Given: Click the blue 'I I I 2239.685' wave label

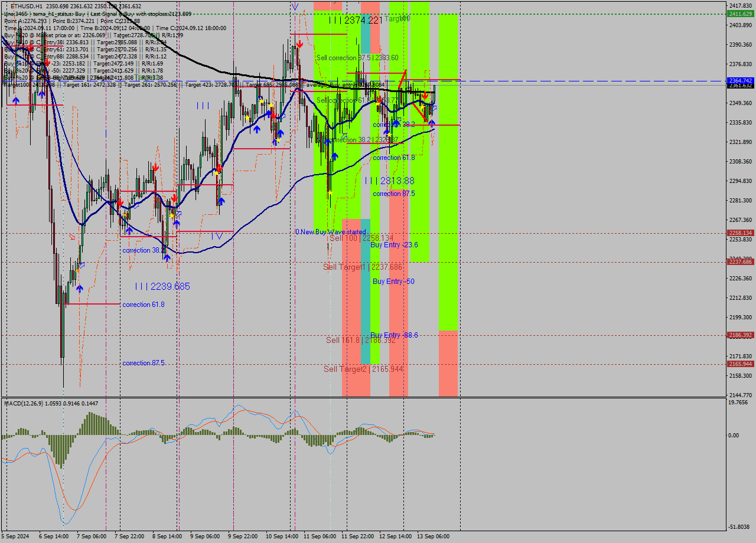Looking at the screenshot, I should tap(162, 286).
